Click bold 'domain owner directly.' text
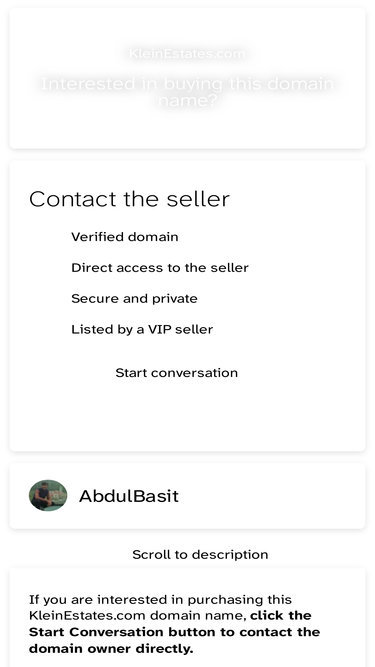 (x=111, y=649)
